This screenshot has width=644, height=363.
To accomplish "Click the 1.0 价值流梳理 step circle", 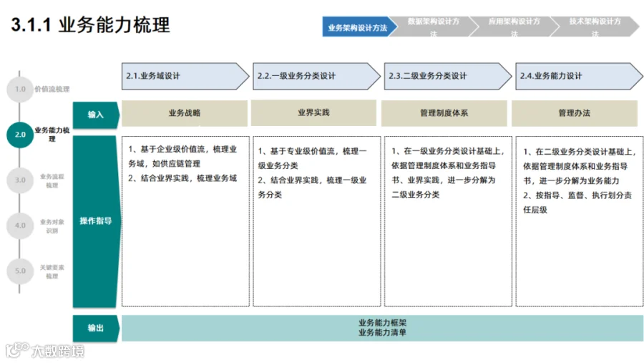I will pyautogui.click(x=20, y=89).
